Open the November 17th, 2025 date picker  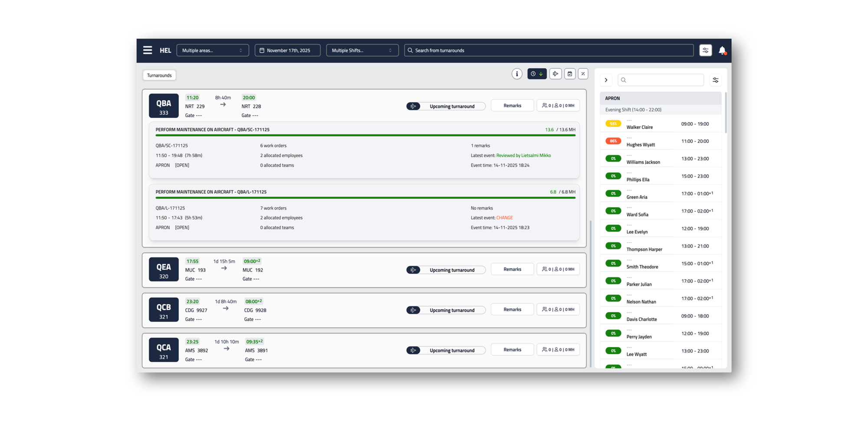coord(288,50)
